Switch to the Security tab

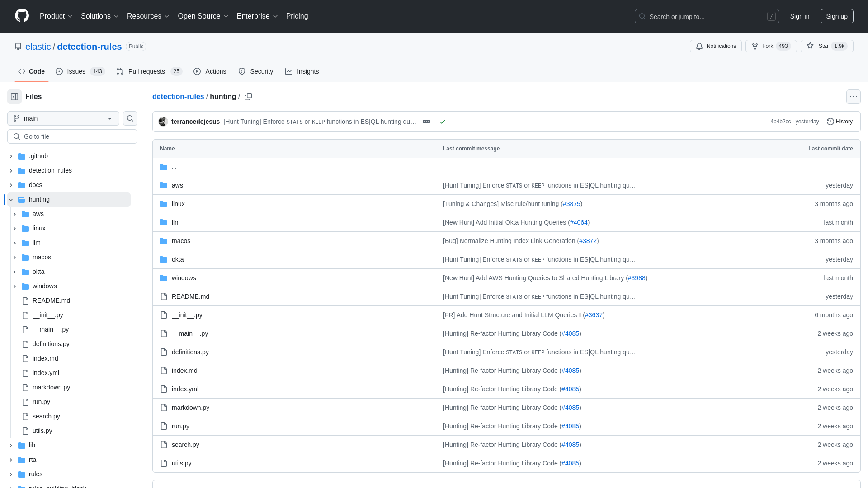(x=256, y=71)
